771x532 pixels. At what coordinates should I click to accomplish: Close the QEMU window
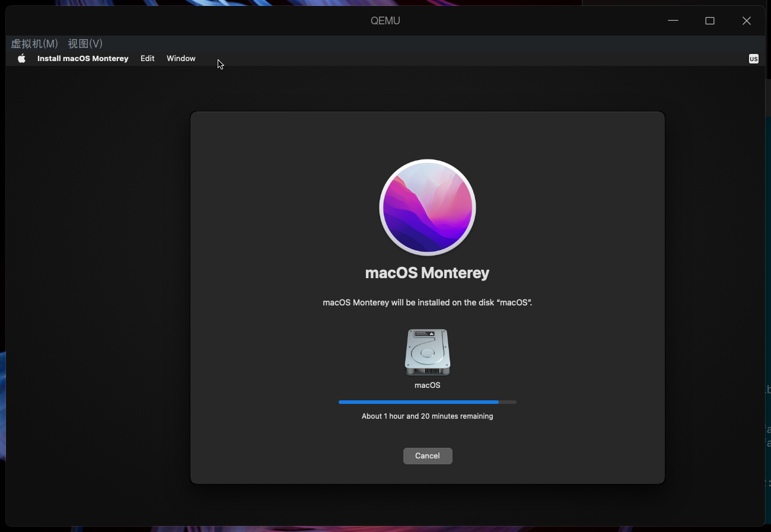747,21
